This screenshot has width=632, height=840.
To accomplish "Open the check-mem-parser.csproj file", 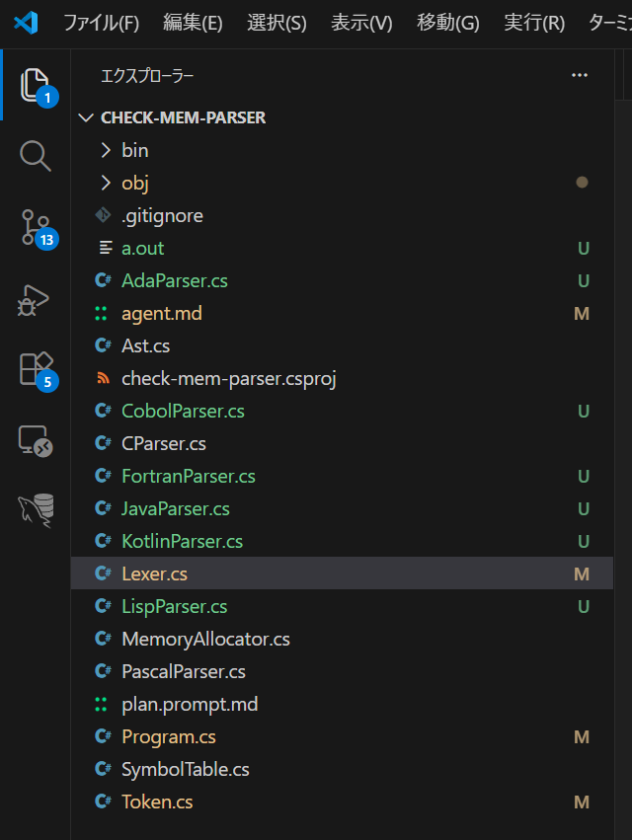I will (x=228, y=378).
